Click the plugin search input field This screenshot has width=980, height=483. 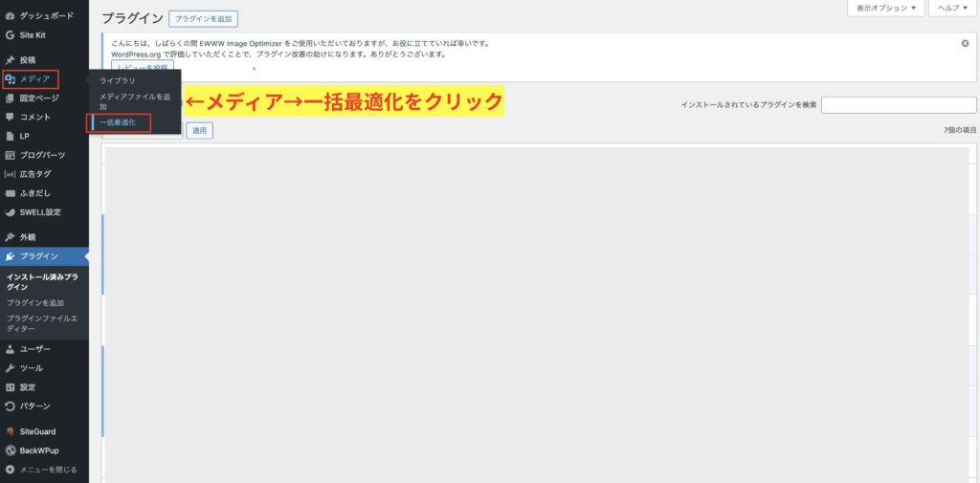coord(898,104)
